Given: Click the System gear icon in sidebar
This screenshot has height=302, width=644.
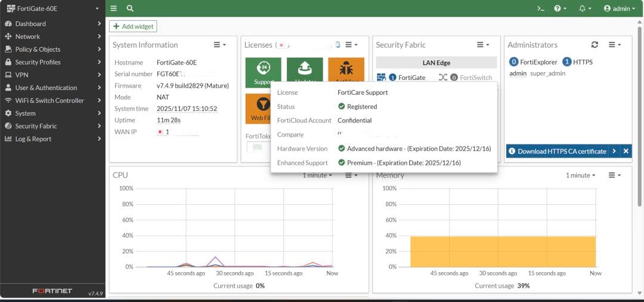Looking at the screenshot, I should tap(8, 113).
